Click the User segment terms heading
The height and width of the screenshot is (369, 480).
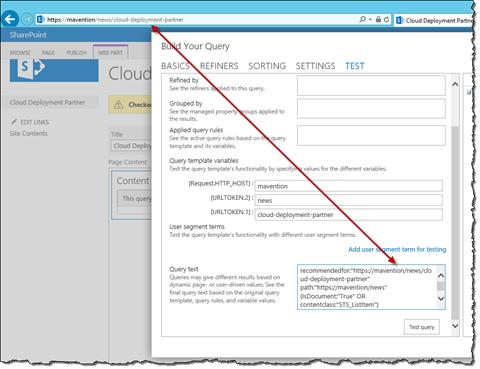(197, 227)
